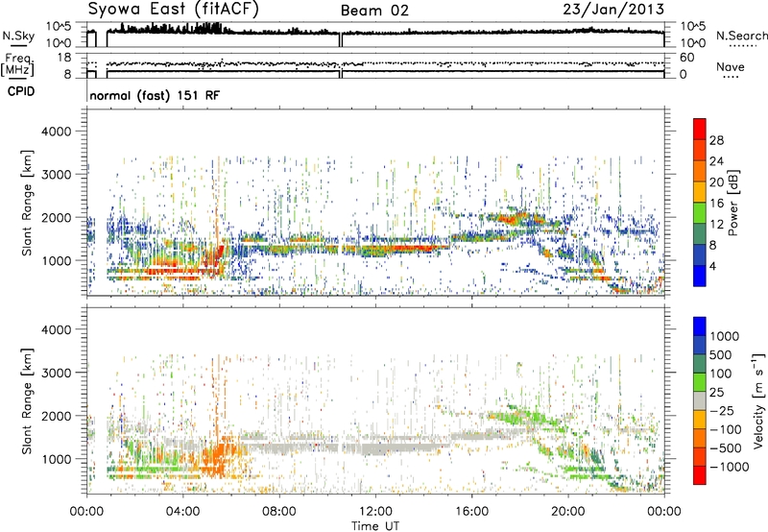The width and height of the screenshot is (768, 532).
Task: Click the "4000" tick of the power panel
Action: [56, 132]
